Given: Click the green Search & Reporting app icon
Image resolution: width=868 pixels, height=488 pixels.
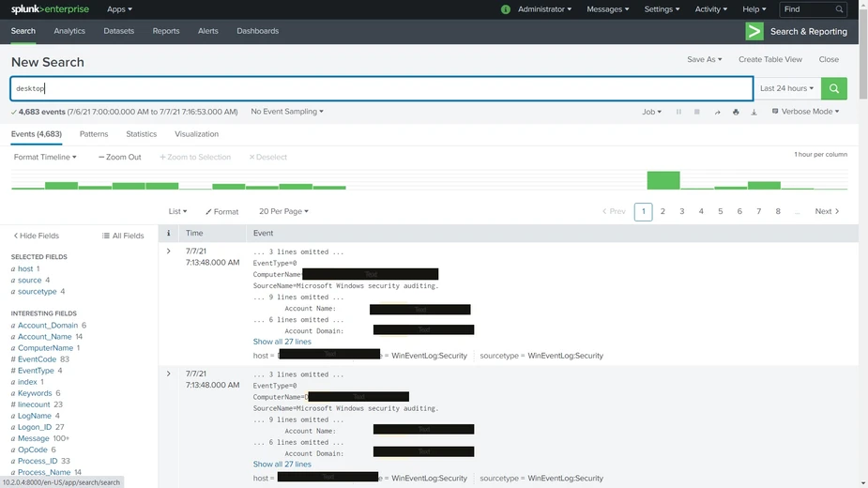Looking at the screenshot, I should coord(754,32).
